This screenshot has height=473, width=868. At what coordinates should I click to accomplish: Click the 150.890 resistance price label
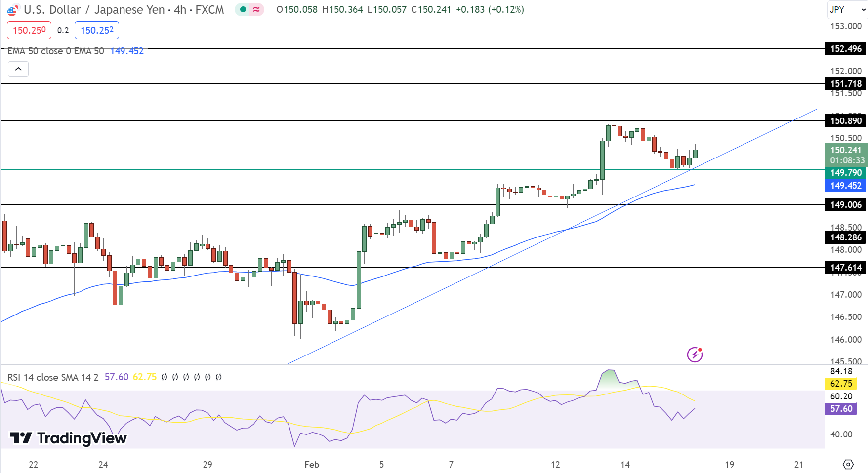coord(846,121)
